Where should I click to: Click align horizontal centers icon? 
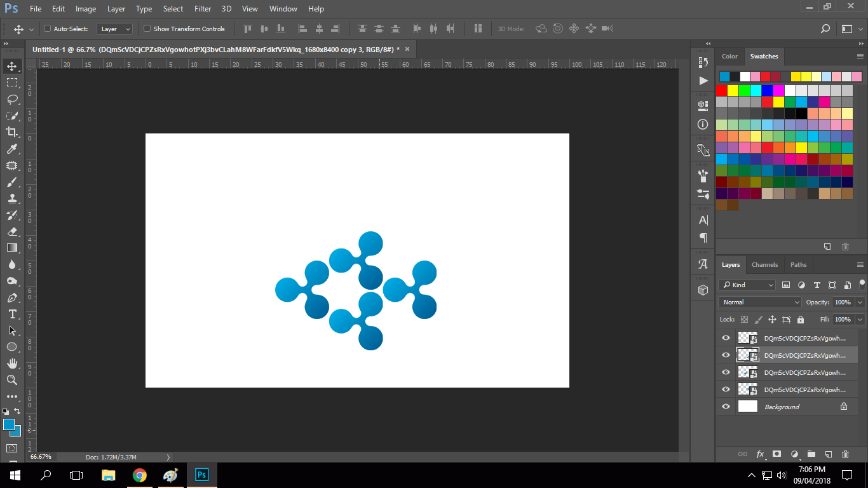(x=319, y=29)
